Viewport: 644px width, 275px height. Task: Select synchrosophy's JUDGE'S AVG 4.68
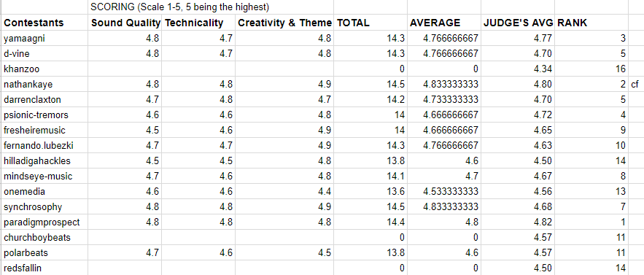[x=518, y=206]
